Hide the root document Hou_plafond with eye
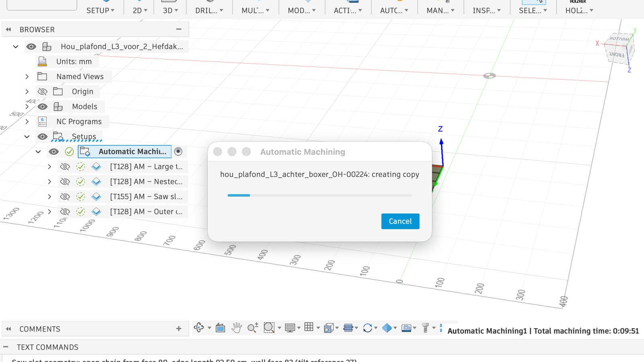Screen dimensions: 644x362 [x=31, y=47]
